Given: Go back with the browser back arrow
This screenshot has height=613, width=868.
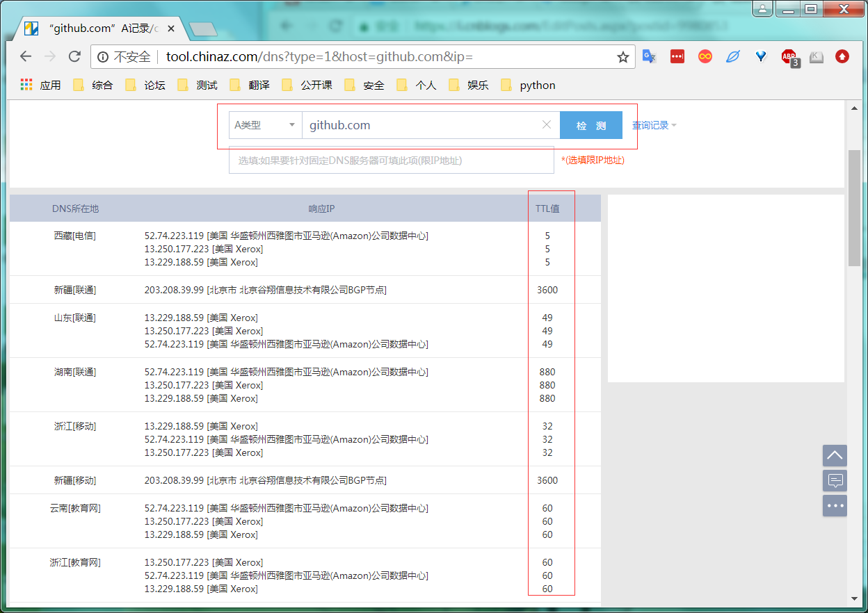Looking at the screenshot, I should click(26, 57).
